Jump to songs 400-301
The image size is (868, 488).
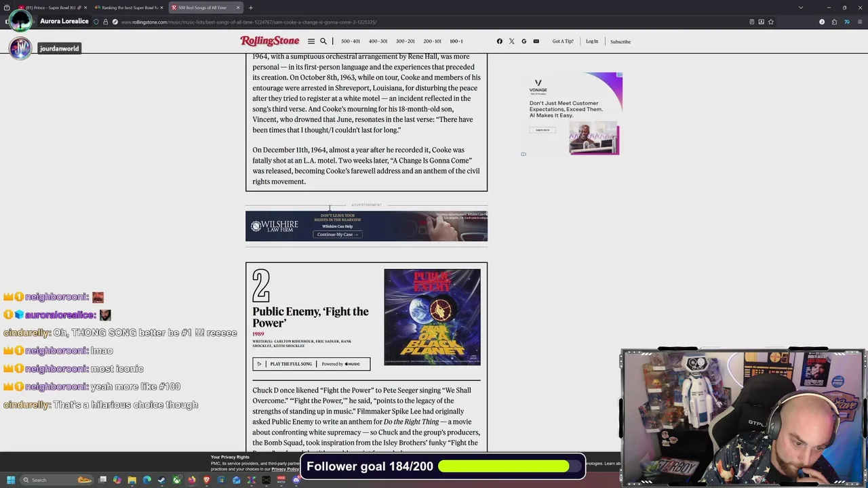coord(378,41)
